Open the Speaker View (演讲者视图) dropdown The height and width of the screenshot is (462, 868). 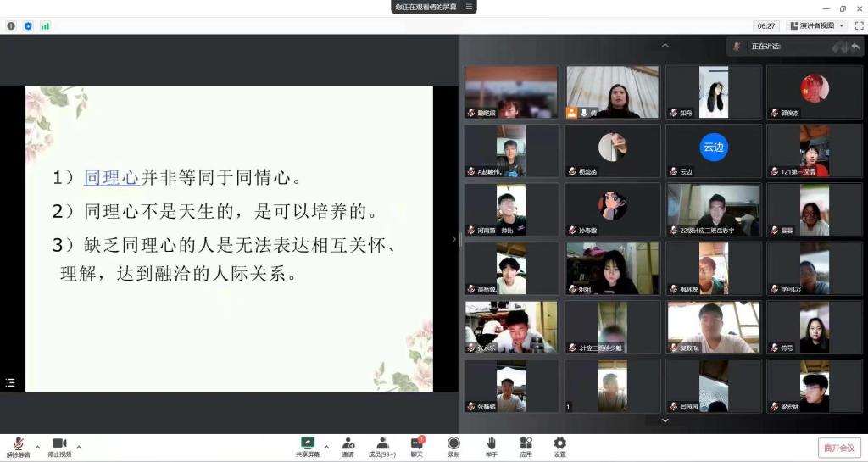(x=815, y=25)
